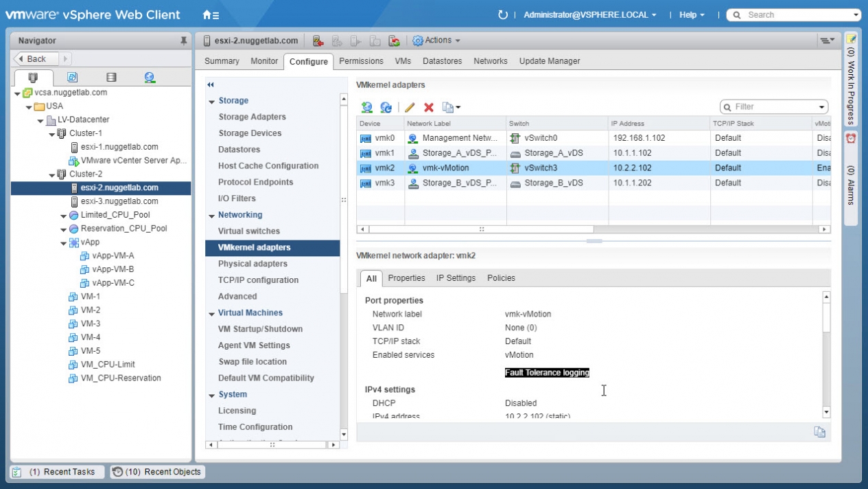Switch to the Storage navigator view
The width and height of the screenshot is (868, 489).
pos(111,78)
